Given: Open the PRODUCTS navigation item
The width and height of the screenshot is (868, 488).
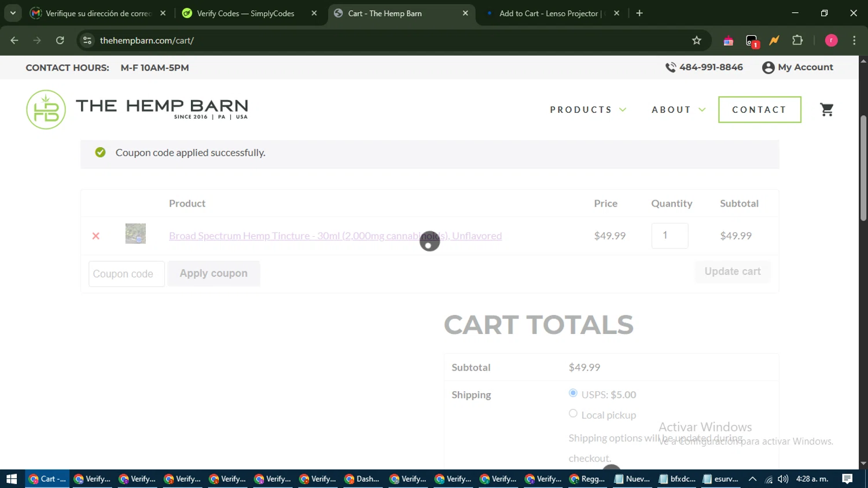Looking at the screenshot, I should (x=581, y=109).
